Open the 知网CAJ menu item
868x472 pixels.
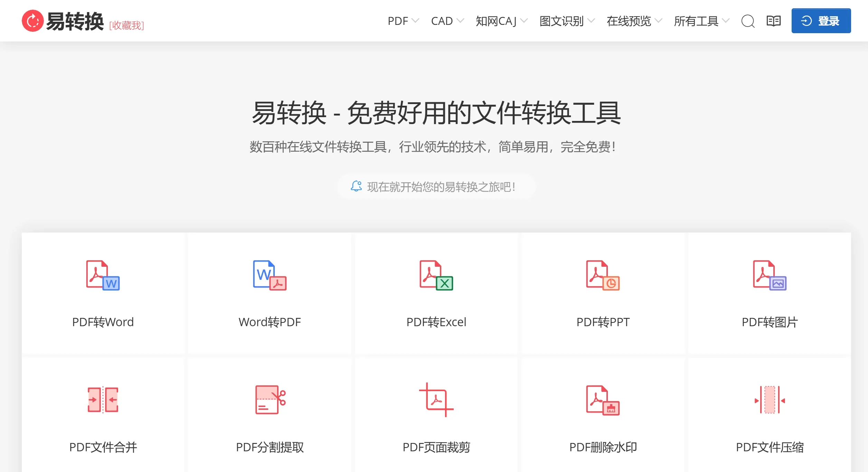[496, 21]
